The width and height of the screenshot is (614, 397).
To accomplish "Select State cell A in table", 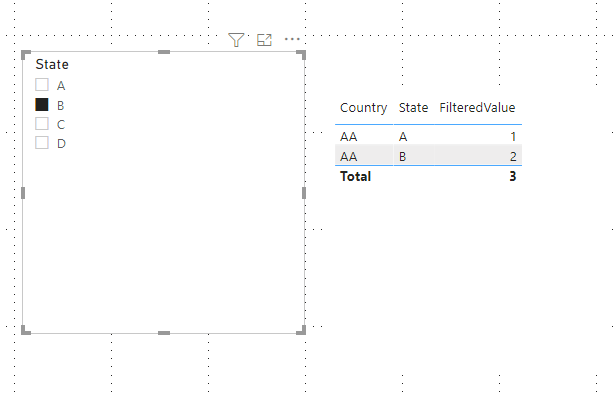I will [x=403, y=137].
